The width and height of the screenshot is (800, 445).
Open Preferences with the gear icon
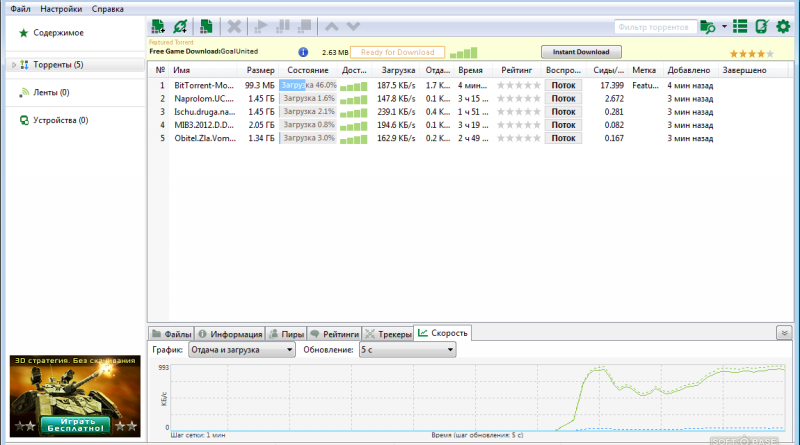(783, 26)
